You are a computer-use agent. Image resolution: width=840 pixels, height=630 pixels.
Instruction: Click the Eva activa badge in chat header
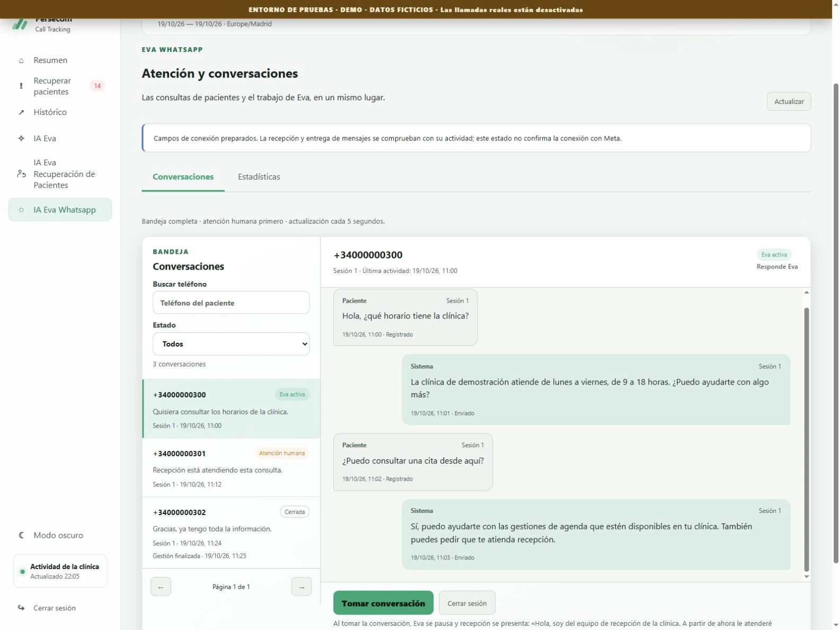(x=774, y=255)
